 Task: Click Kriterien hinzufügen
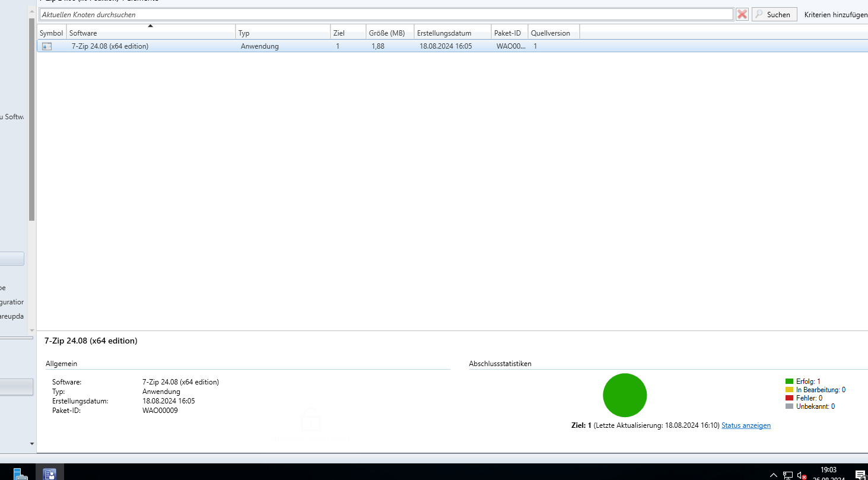click(836, 15)
